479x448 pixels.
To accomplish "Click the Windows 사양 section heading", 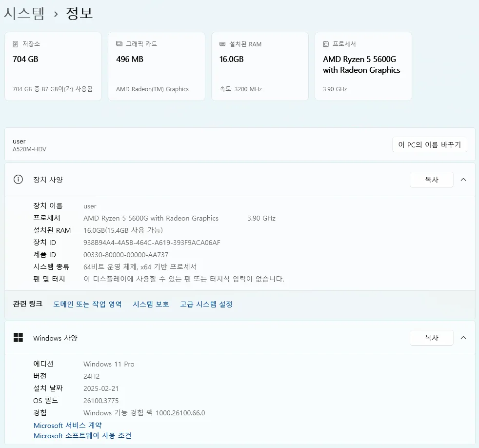I will coord(55,338).
